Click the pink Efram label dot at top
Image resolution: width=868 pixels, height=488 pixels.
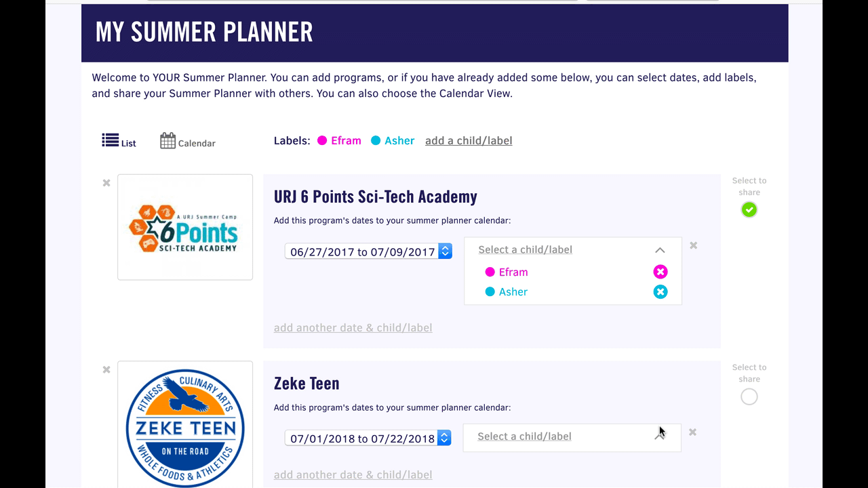point(322,141)
